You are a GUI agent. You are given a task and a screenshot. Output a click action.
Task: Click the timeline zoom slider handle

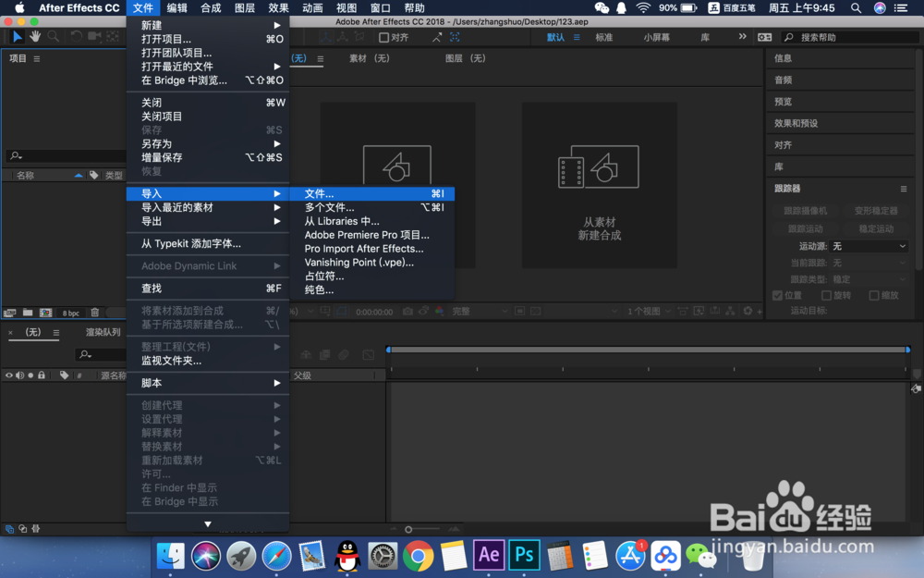pyautogui.click(x=408, y=529)
